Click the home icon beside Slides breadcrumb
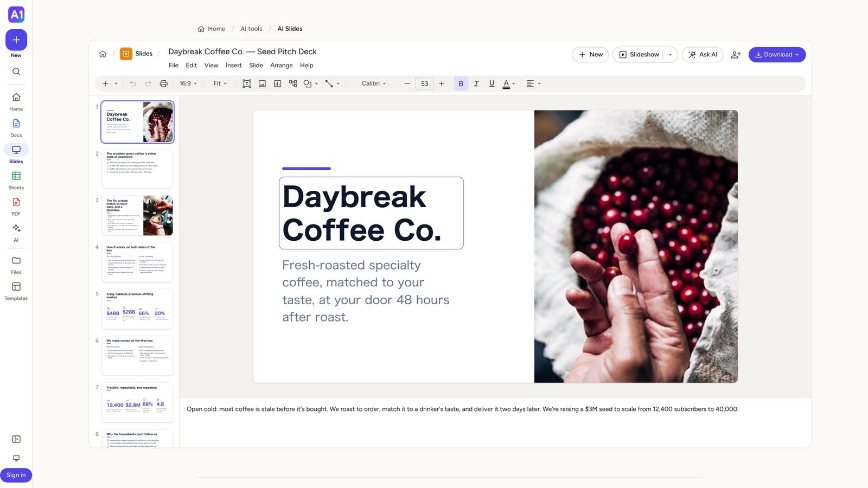868x488 pixels. coord(103,54)
